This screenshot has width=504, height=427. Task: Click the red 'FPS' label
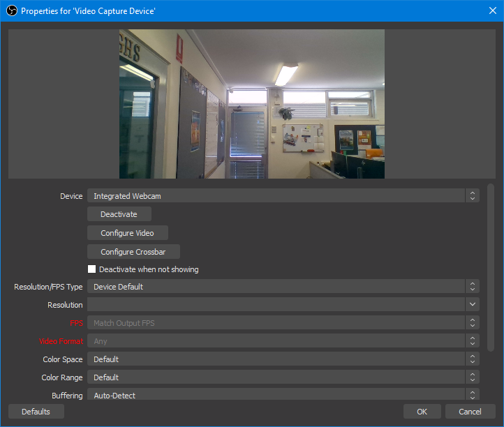click(77, 323)
